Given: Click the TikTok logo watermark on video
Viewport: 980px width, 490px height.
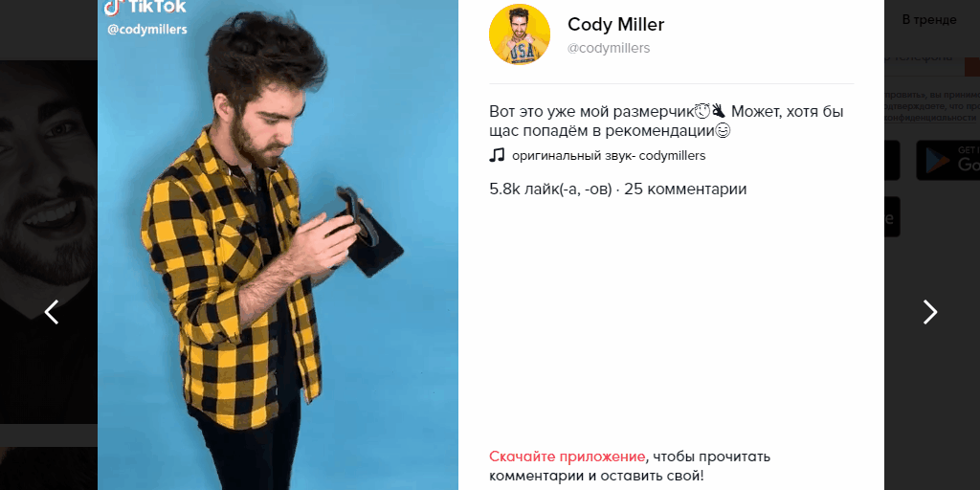Looking at the screenshot, I should (x=145, y=7).
